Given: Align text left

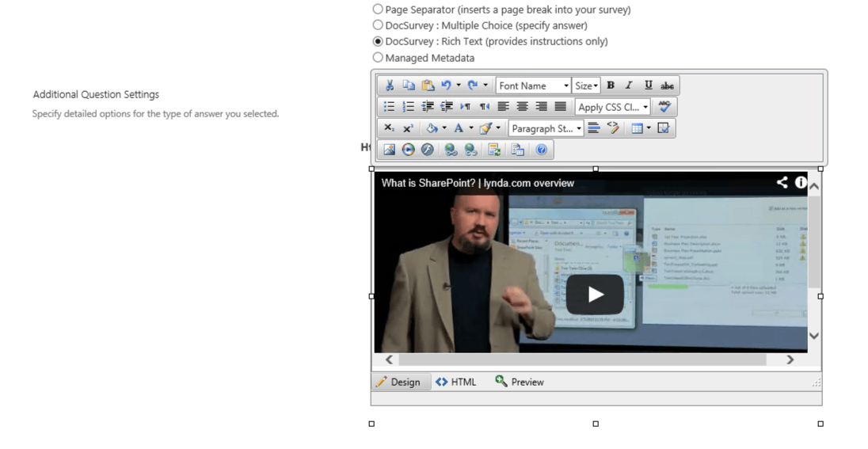Looking at the screenshot, I should coord(503,106).
